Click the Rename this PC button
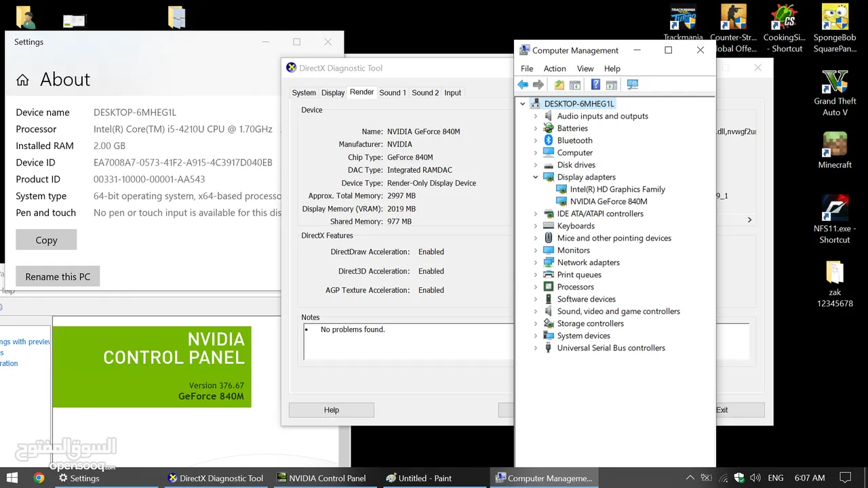The image size is (868, 488). (58, 277)
